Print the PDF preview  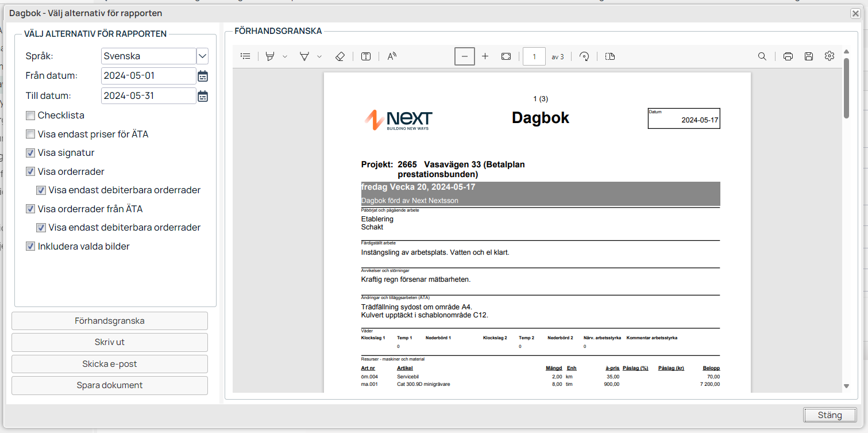point(788,56)
